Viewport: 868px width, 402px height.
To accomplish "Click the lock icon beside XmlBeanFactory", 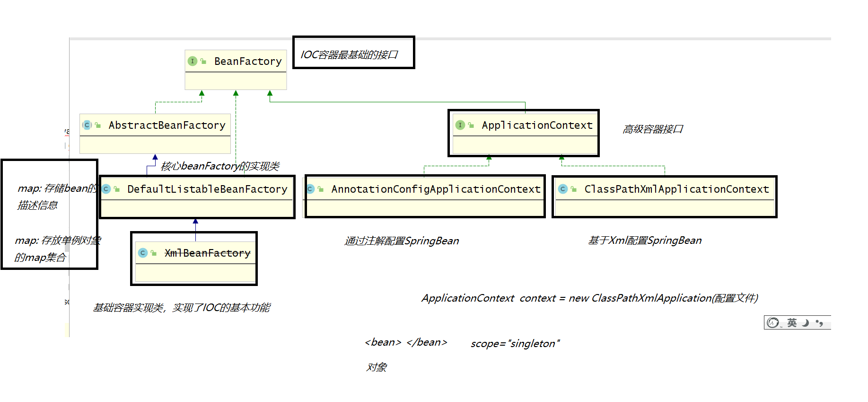I will pos(154,253).
